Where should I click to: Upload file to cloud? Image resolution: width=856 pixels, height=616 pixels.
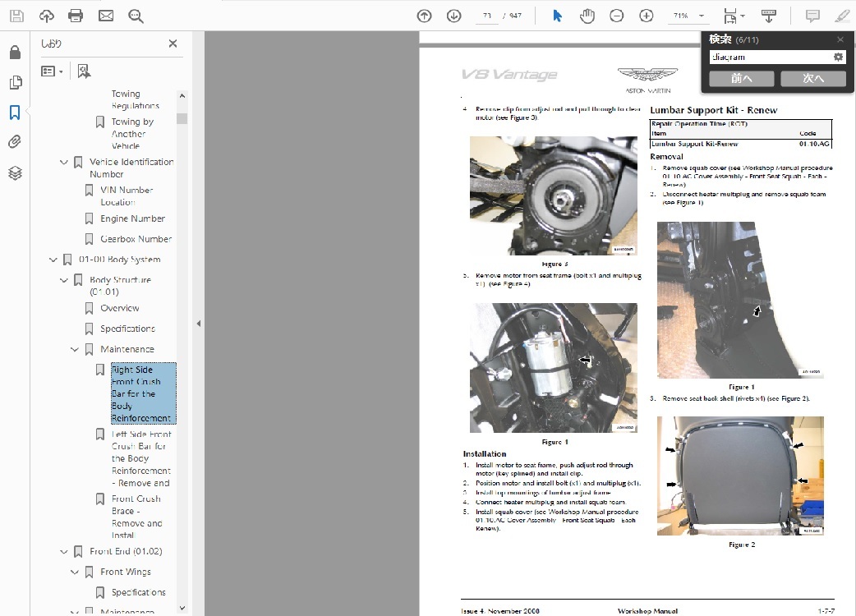[x=46, y=16]
